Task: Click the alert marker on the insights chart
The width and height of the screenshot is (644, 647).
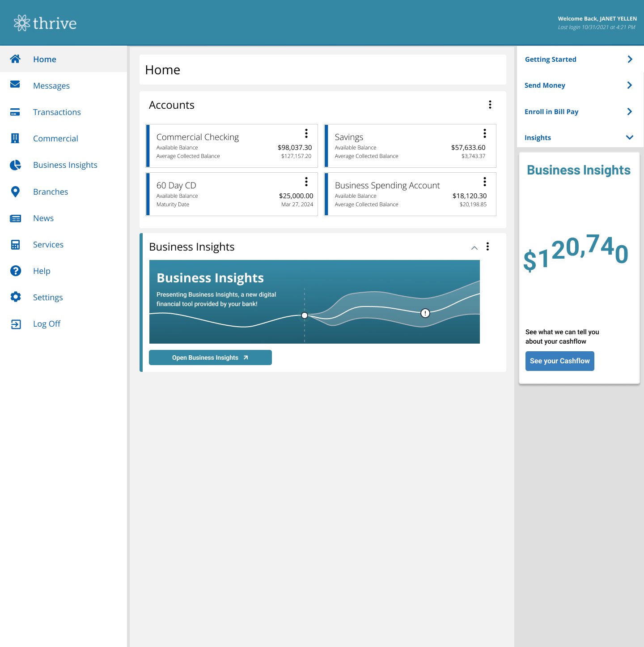Action: coord(425,313)
